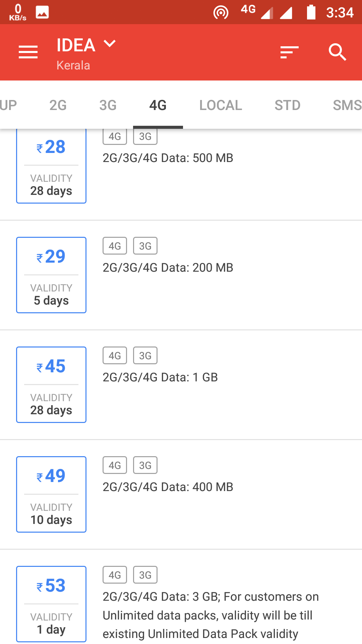The image size is (362, 644).
Task: Tap the 4G tag on ₹29 plan
Action: click(x=115, y=246)
